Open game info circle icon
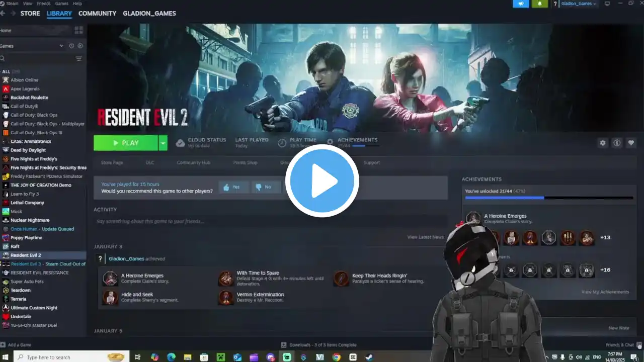644x362 pixels. (x=617, y=143)
